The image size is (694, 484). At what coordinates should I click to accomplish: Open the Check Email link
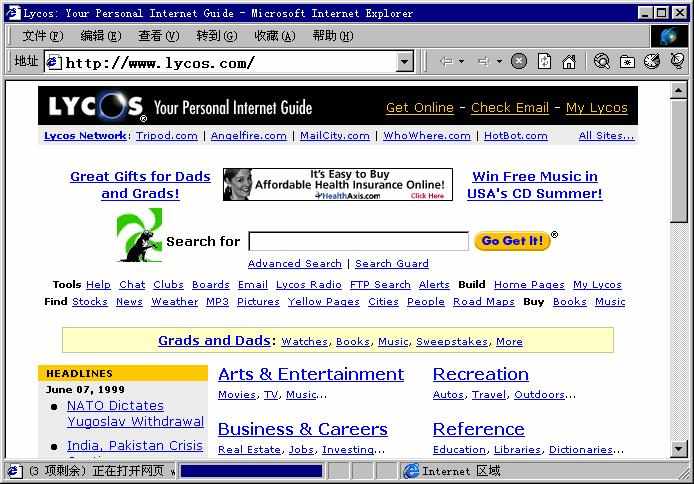click(x=509, y=108)
